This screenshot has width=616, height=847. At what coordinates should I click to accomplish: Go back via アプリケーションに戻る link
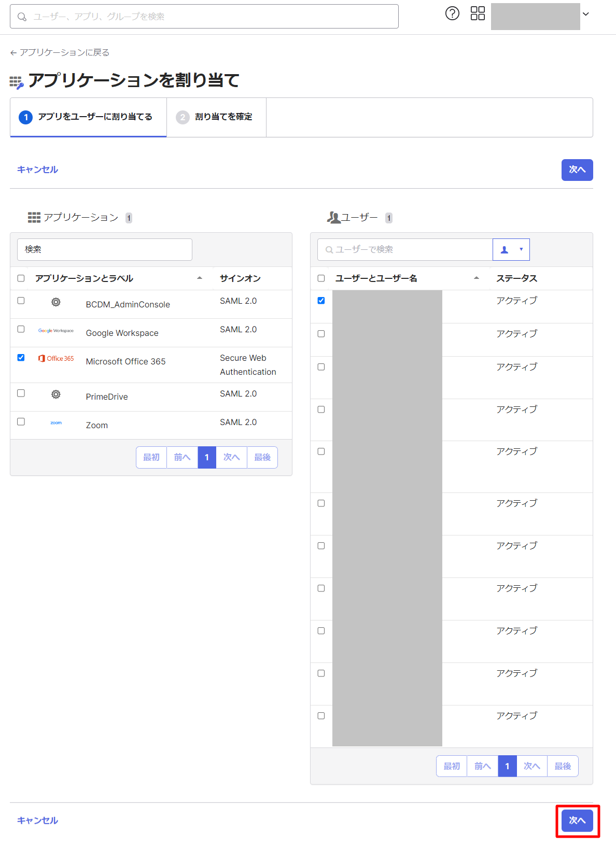point(60,52)
